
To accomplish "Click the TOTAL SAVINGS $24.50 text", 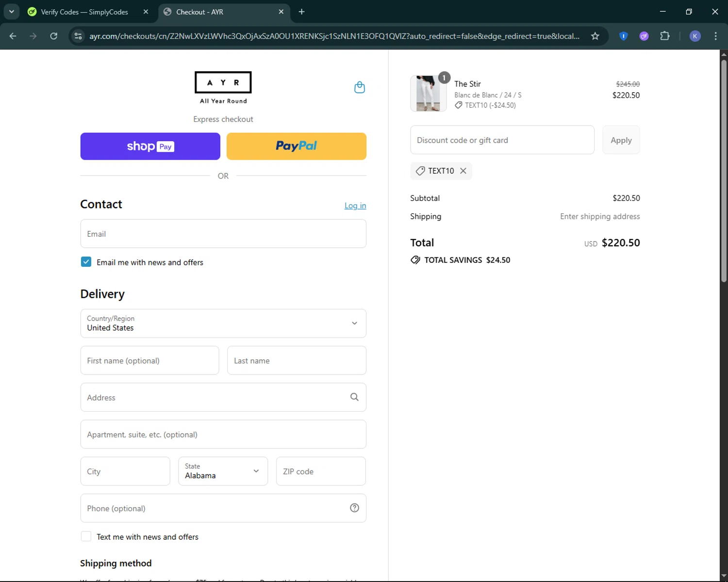I will pyautogui.click(x=467, y=260).
